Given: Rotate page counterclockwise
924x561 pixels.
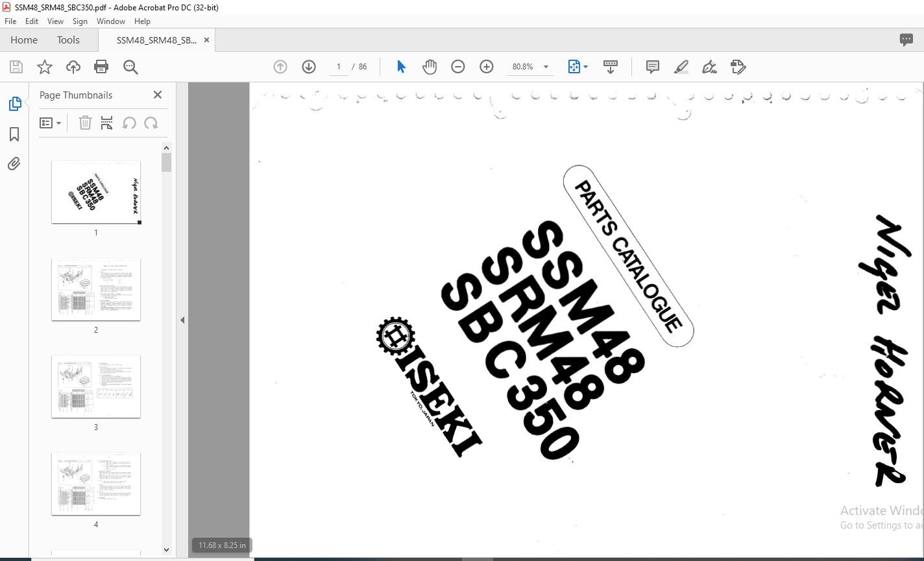Looking at the screenshot, I should pyautogui.click(x=129, y=123).
